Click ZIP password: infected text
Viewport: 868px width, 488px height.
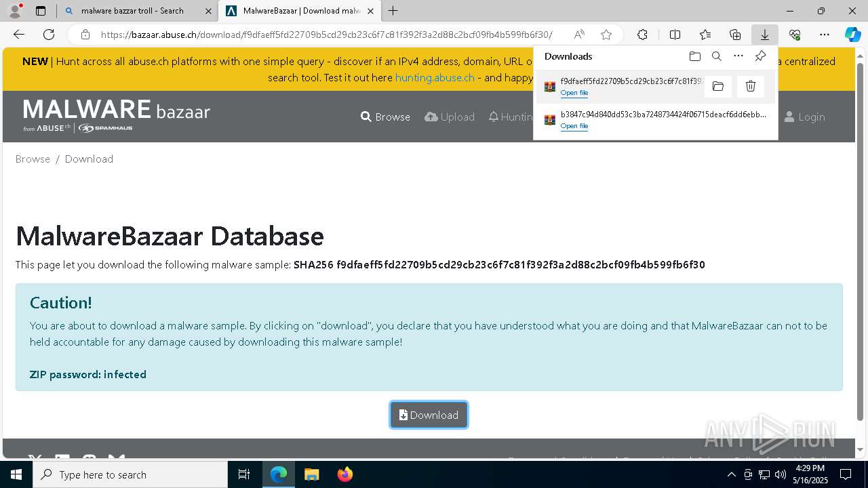[x=88, y=374]
